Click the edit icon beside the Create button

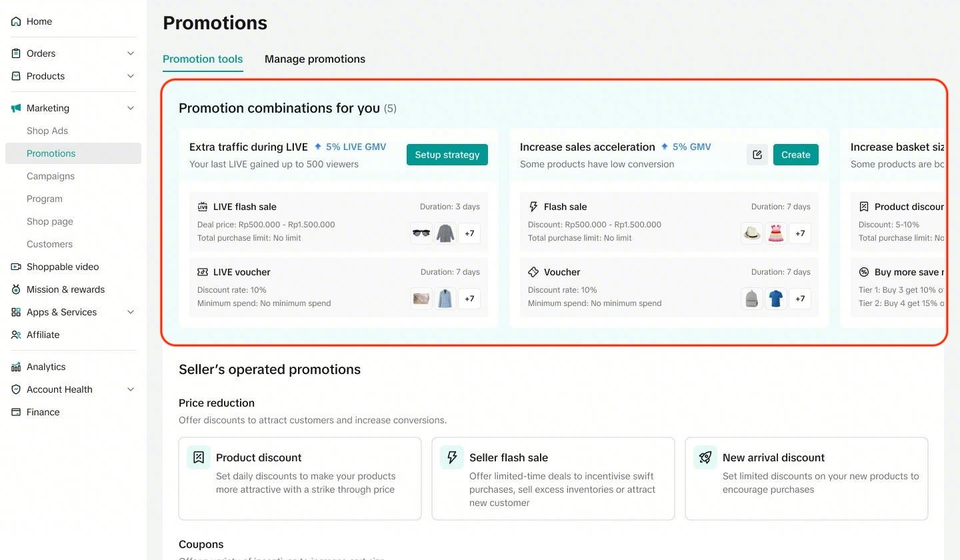point(757,155)
